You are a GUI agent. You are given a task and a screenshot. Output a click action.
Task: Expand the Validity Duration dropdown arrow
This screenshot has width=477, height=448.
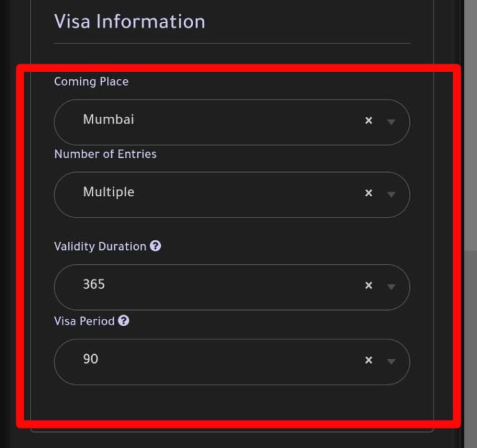tap(391, 286)
